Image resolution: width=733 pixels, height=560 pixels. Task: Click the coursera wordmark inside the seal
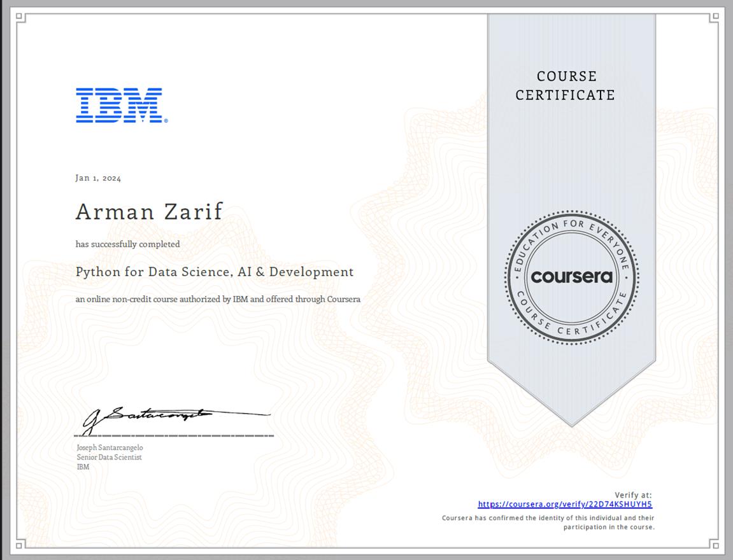click(x=573, y=277)
